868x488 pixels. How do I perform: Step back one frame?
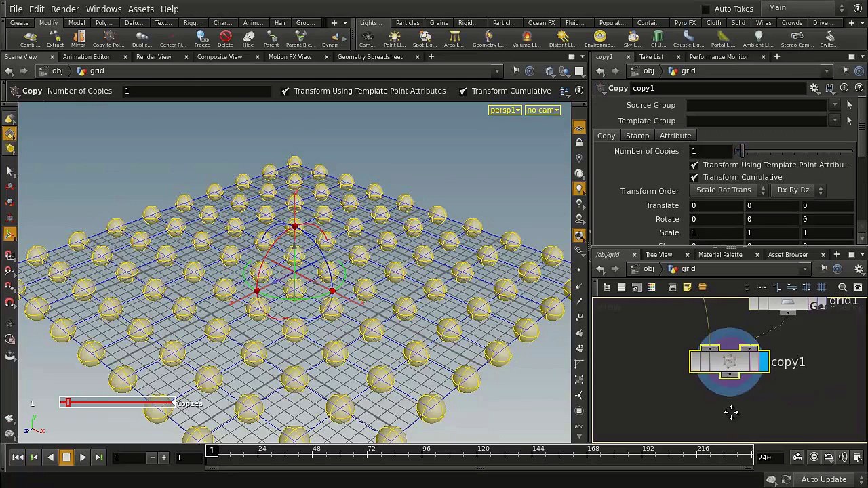[x=34, y=457]
